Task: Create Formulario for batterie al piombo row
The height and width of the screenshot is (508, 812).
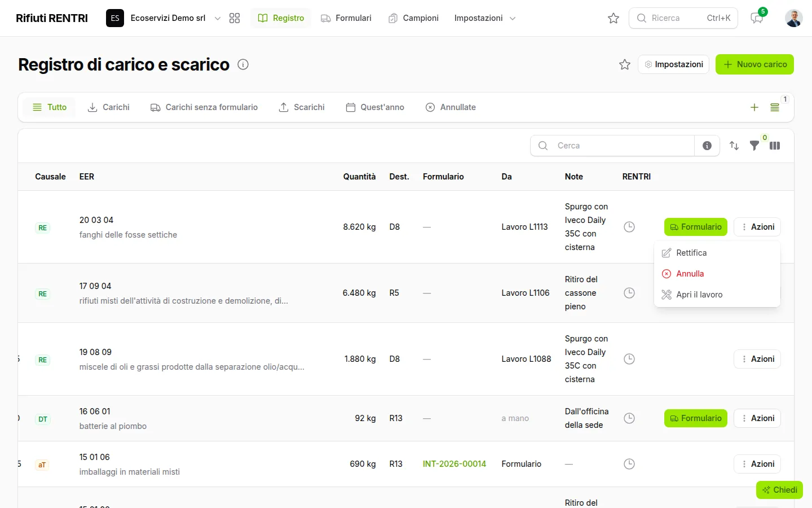Action: pyautogui.click(x=696, y=418)
